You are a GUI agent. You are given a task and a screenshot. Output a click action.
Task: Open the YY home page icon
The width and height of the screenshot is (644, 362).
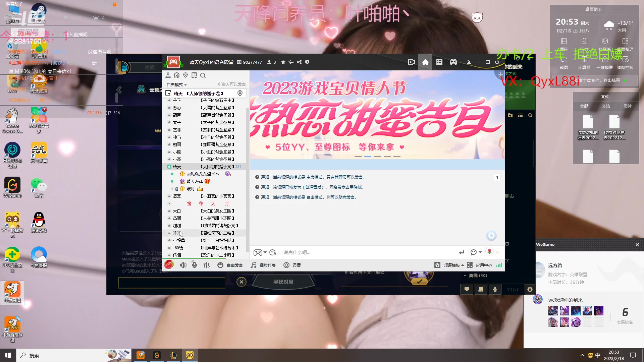425,62
